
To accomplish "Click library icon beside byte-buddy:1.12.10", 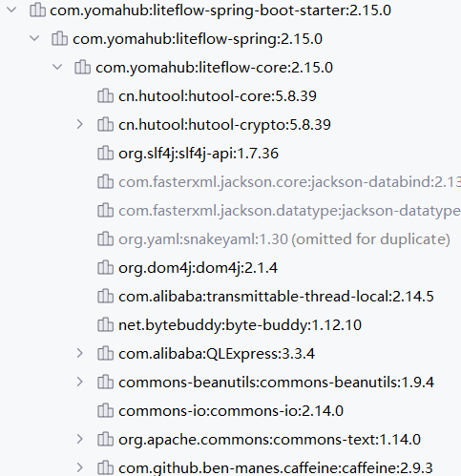I will 105,324.
